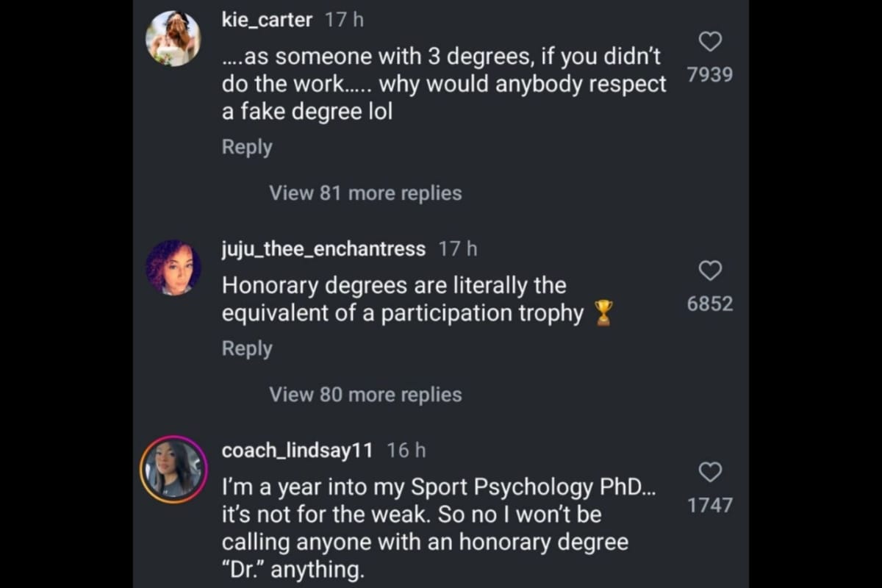Like coach_lindsay11's comment via heart icon
This screenshot has width=882, height=588.
[710, 473]
